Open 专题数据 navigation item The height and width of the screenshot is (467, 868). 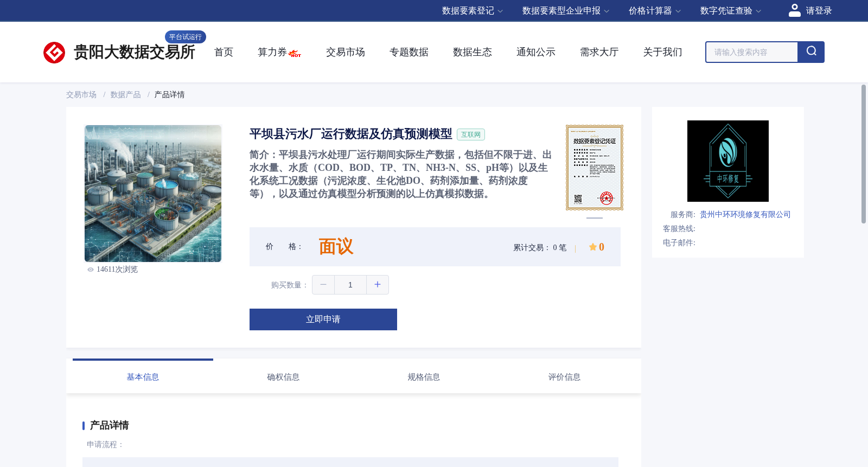tap(409, 52)
